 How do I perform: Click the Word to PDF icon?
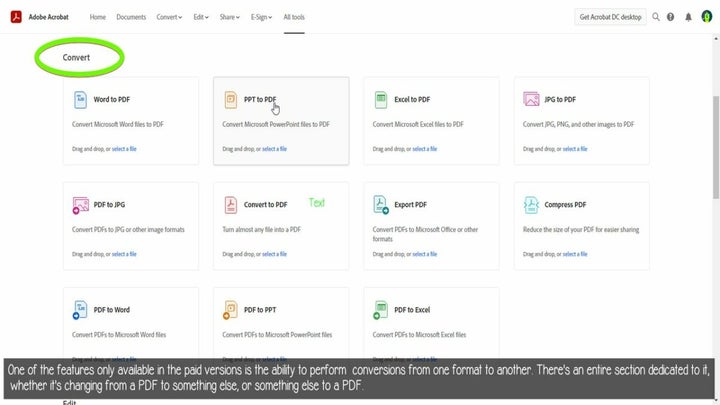click(x=80, y=99)
